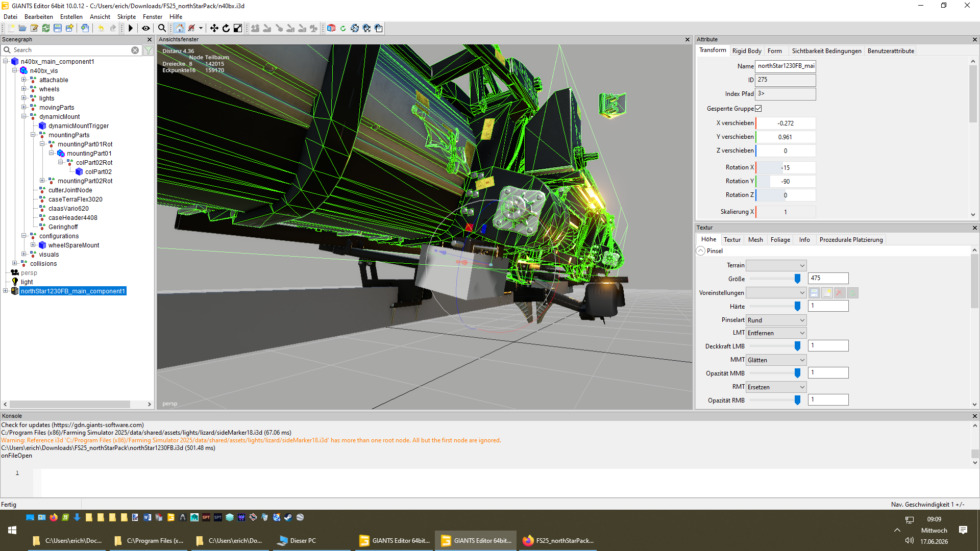This screenshot has height=551, width=980.
Task: Select the caseTerraFlex3020 tree item
Action: (x=75, y=199)
